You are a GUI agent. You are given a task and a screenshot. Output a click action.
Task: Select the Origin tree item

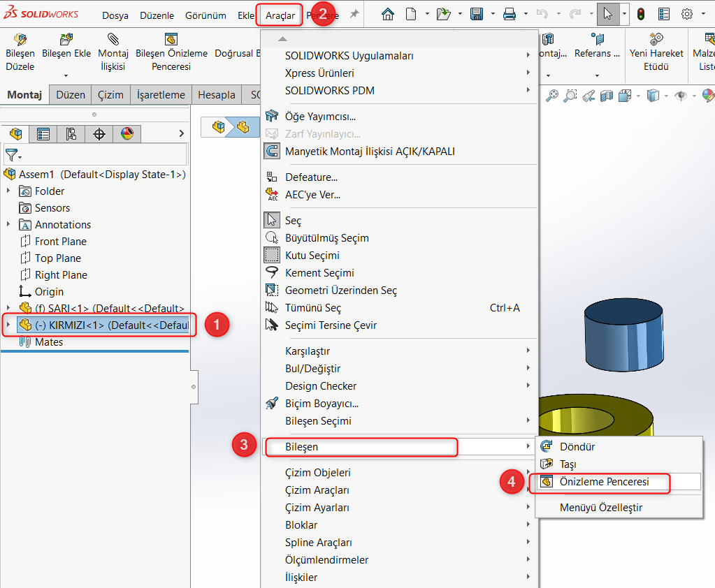pyautogui.click(x=49, y=291)
